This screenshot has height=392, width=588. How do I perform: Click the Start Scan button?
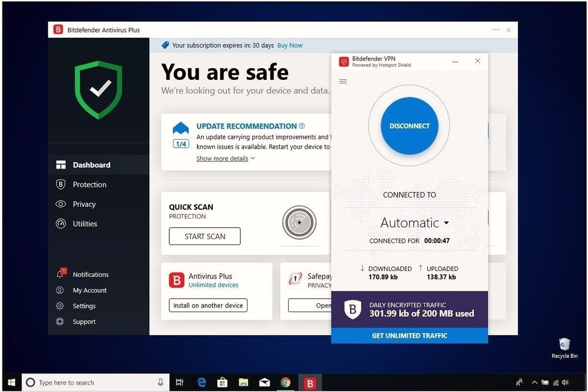pyautogui.click(x=204, y=236)
